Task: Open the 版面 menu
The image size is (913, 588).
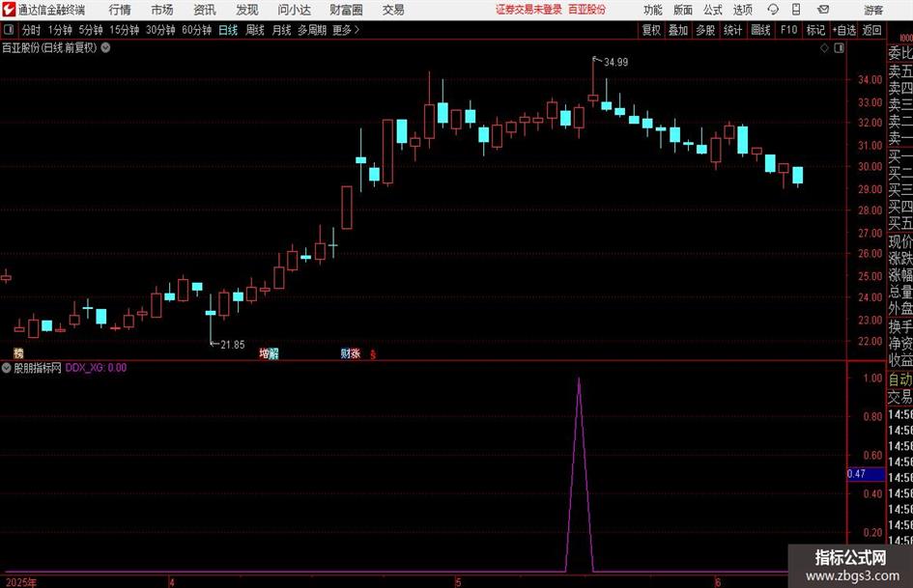Action: point(682,10)
